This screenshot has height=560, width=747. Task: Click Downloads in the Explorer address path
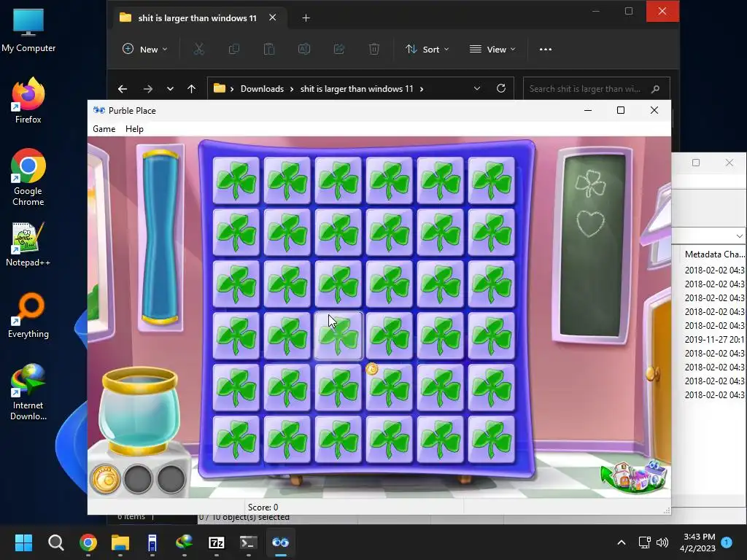[262, 88]
